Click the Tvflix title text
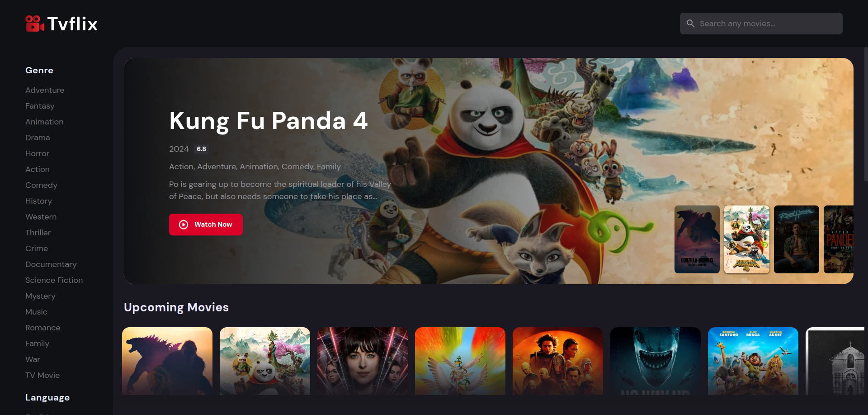 click(72, 24)
